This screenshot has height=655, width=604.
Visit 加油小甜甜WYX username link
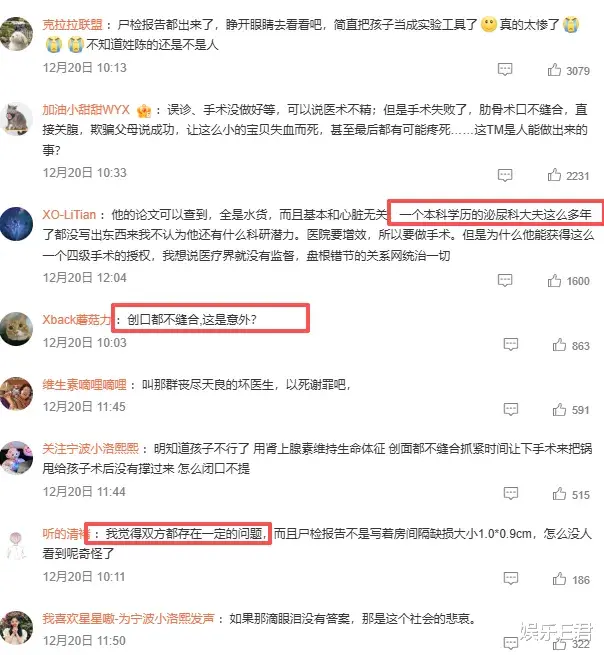[86, 110]
